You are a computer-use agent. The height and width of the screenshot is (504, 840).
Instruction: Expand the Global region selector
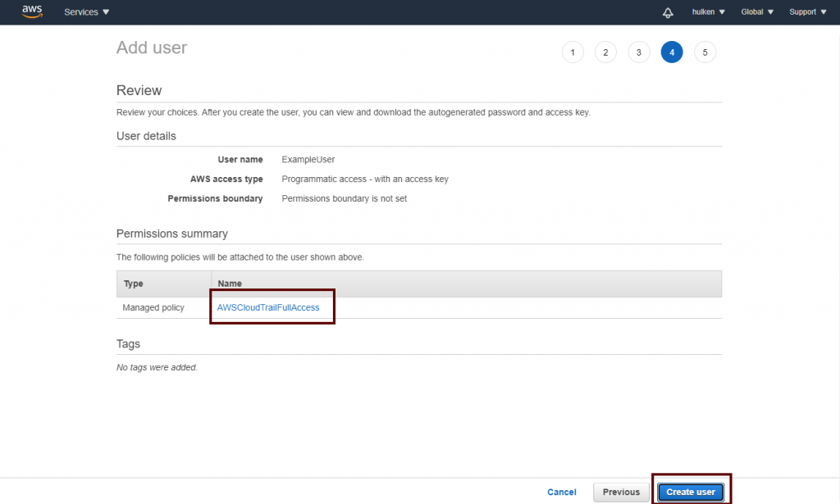coord(757,12)
